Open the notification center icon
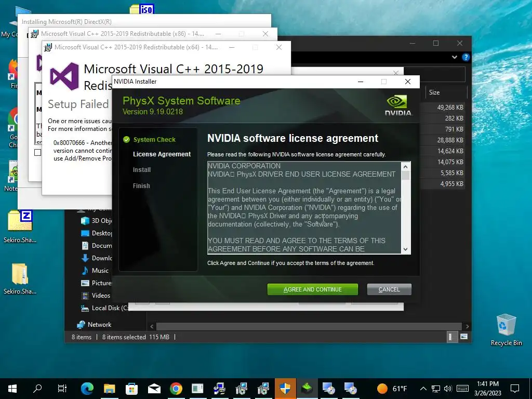Screen dimensions: 532x399 pos(515,389)
